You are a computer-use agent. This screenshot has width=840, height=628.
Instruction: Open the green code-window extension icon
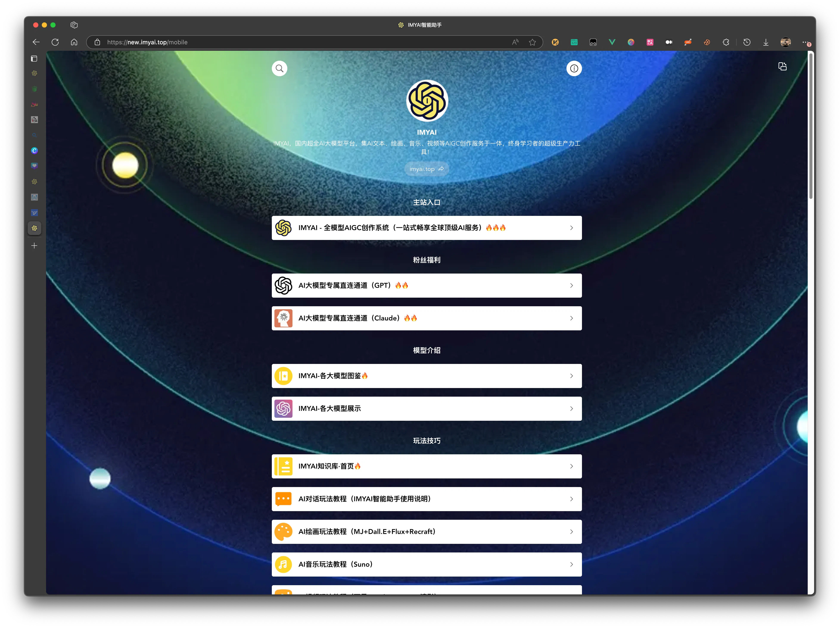574,42
